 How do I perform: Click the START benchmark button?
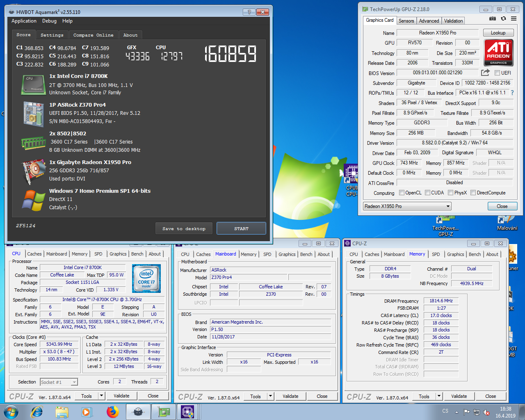point(241,228)
